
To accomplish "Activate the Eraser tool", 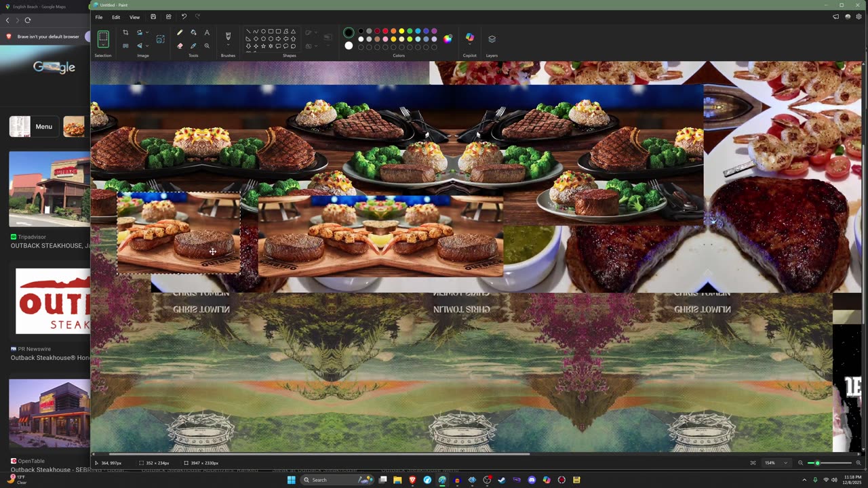I will (x=180, y=46).
